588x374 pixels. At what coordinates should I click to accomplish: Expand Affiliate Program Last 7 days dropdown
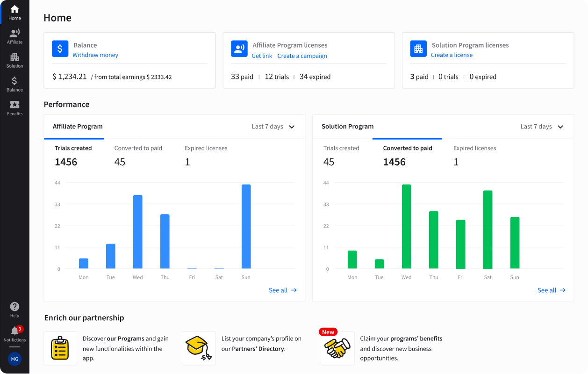coord(273,127)
